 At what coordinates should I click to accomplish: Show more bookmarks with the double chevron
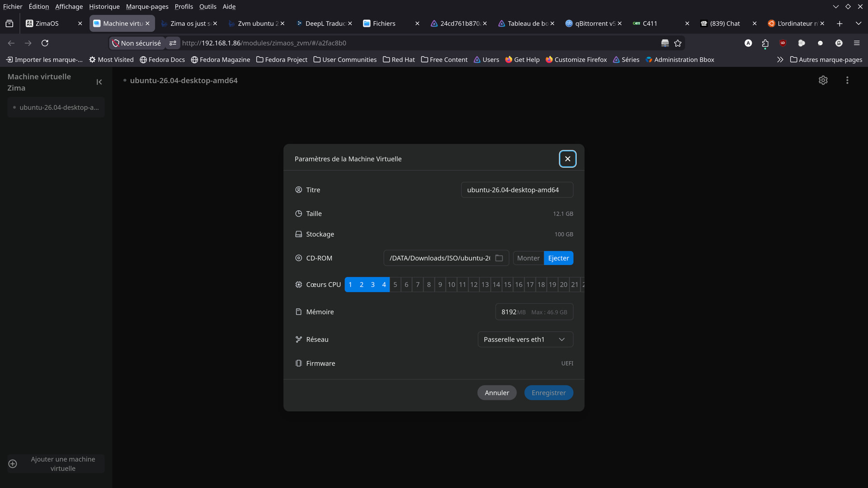click(x=780, y=60)
